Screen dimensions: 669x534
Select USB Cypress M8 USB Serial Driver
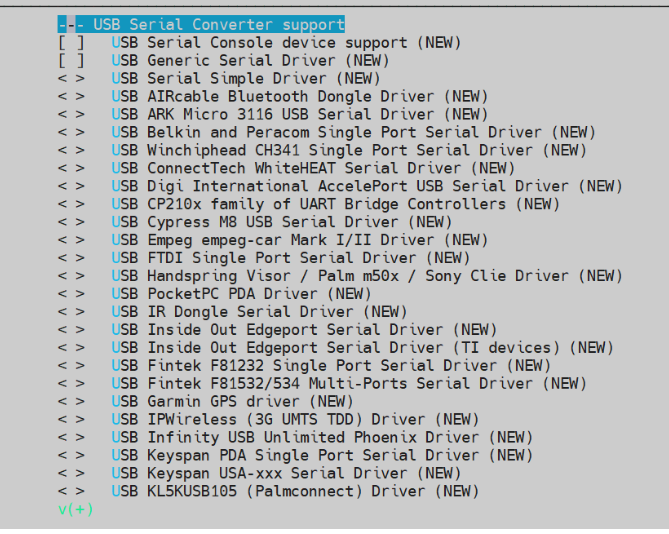pyautogui.click(x=282, y=222)
